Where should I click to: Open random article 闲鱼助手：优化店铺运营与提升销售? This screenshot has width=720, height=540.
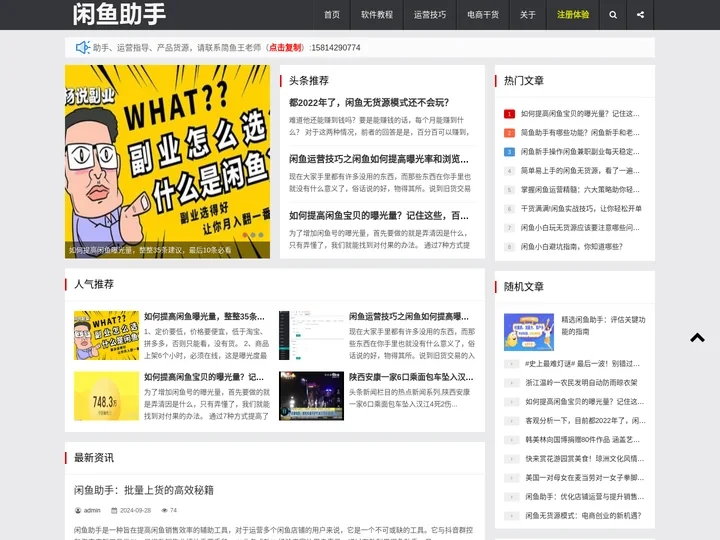click(585, 496)
